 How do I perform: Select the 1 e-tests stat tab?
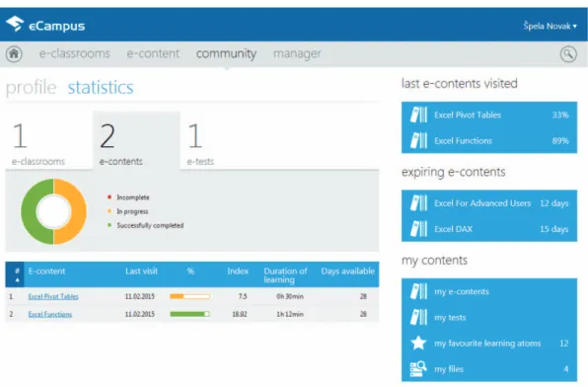[224, 140]
